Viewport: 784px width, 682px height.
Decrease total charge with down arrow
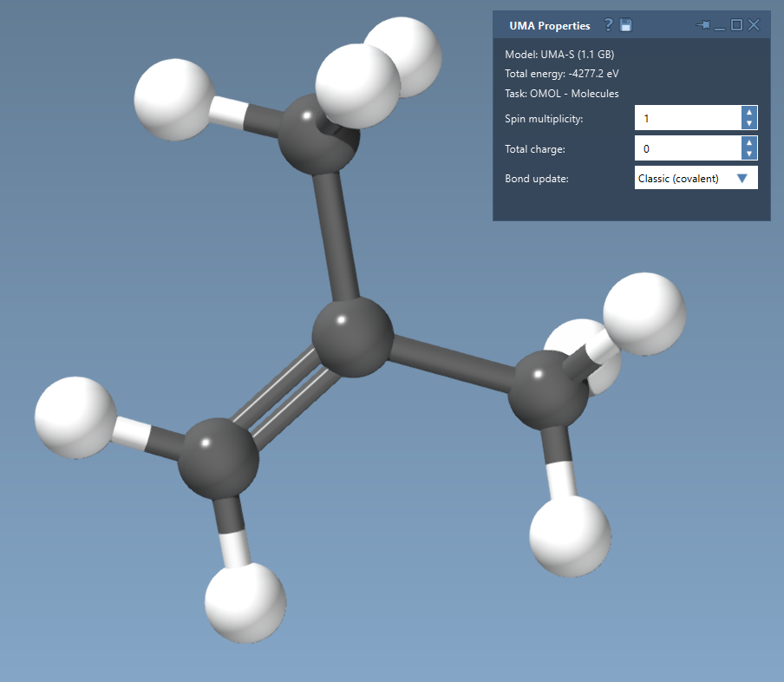point(749,154)
